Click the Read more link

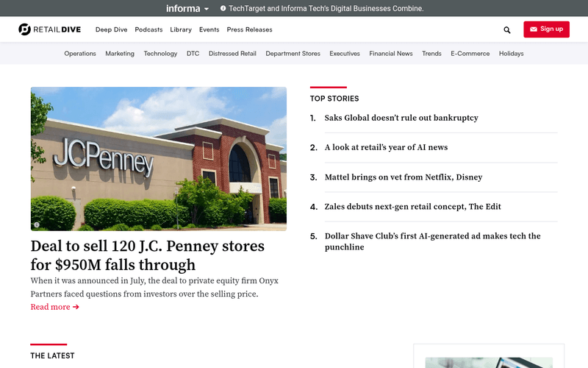(54, 307)
